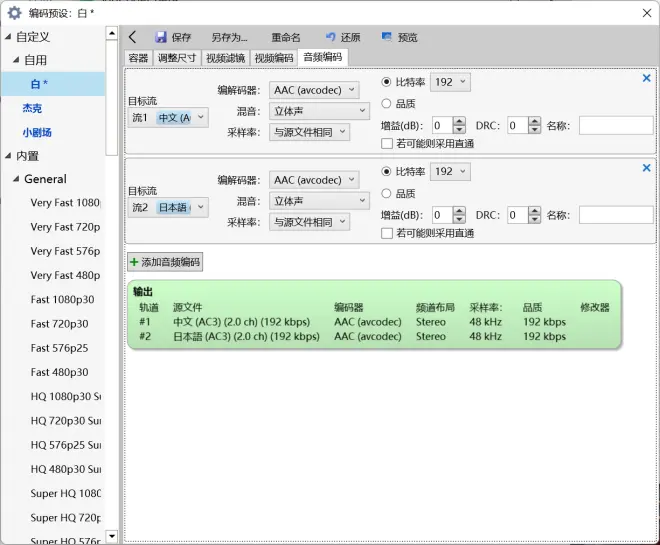
Task: Enable passthrough checkbox for stream 2
Action: [387, 234]
